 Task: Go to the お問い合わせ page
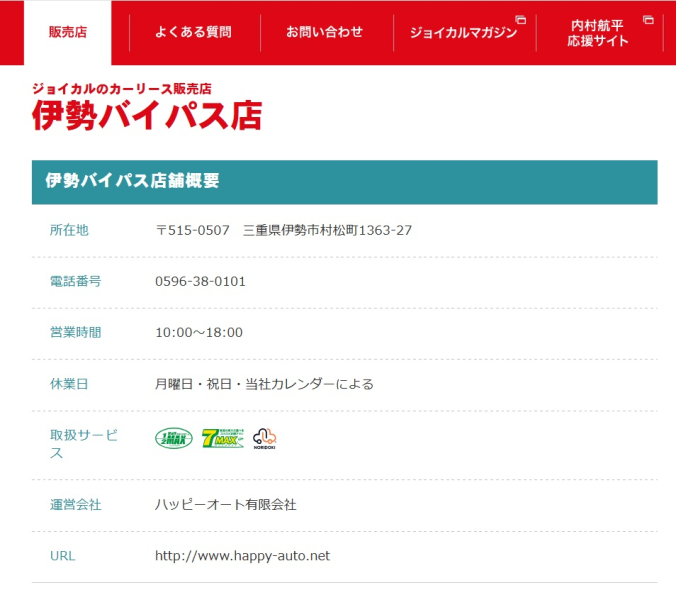pyautogui.click(x=325, y=32)
